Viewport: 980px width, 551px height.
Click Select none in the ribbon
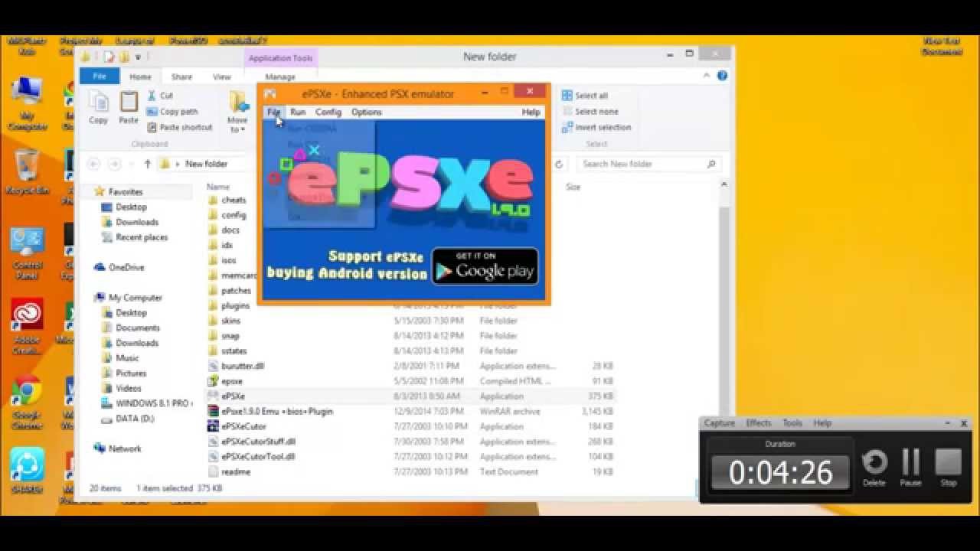tap(590, 112)
